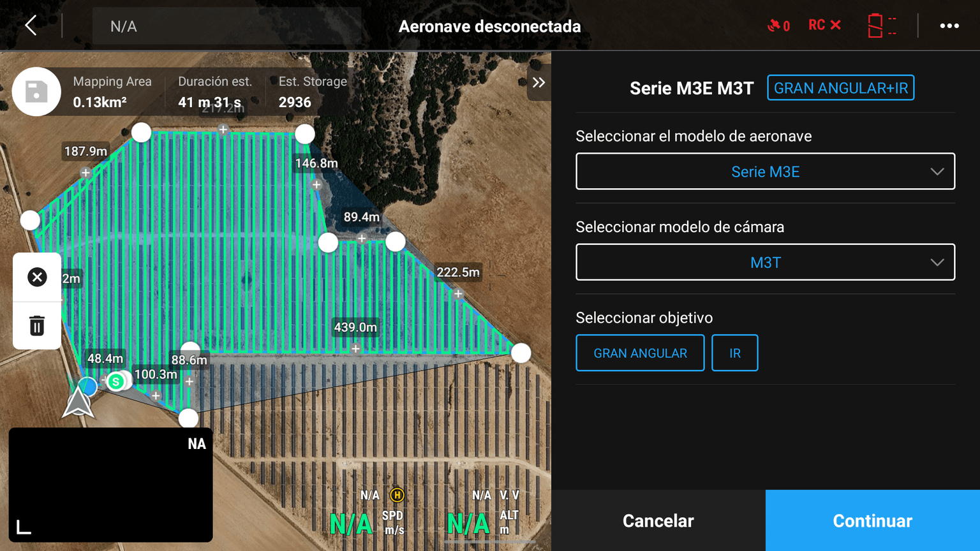Select the 48.4m edge length label

[x=105, y=358]
